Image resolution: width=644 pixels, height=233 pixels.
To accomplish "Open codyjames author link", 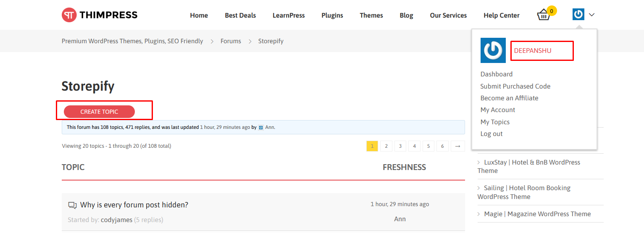I will coord(116,220).
